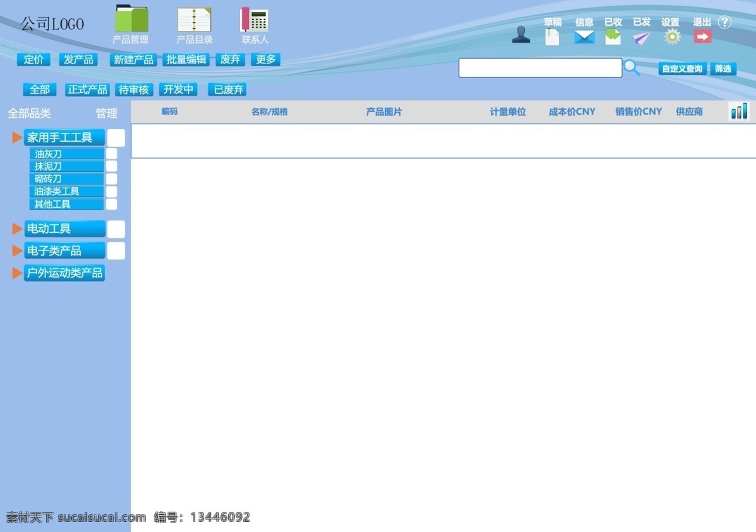The height and width of the screenshot is (532, 756).
Task: Click the 批量编辑 button
Action: coord(186,59)
